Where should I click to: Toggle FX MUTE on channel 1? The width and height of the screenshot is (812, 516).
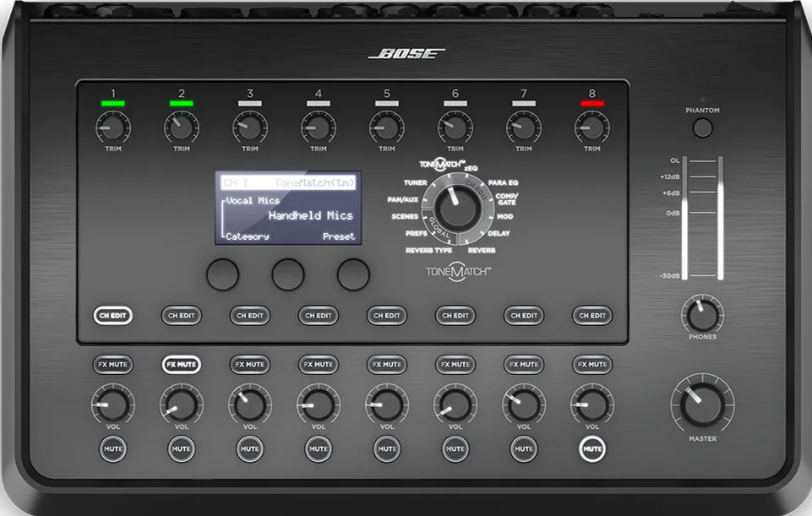coord(113,364)
